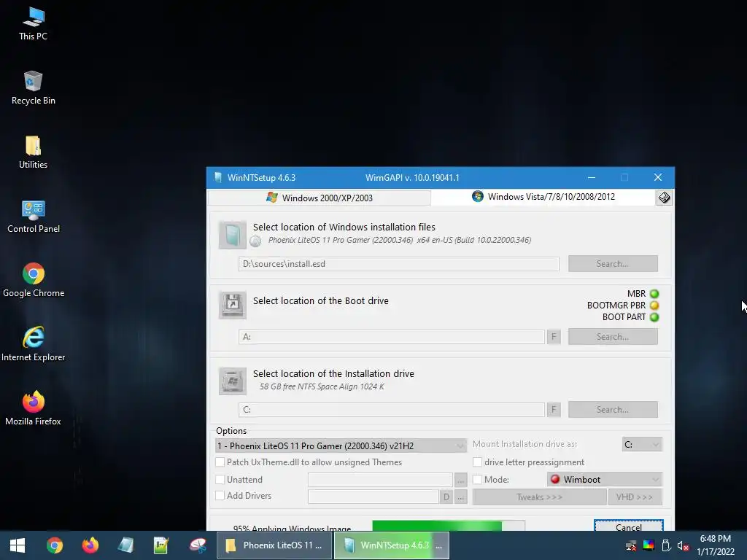Click the yellow BOOTMGR PBR indicator
The image size is (747, 560).
pos(654,306)
